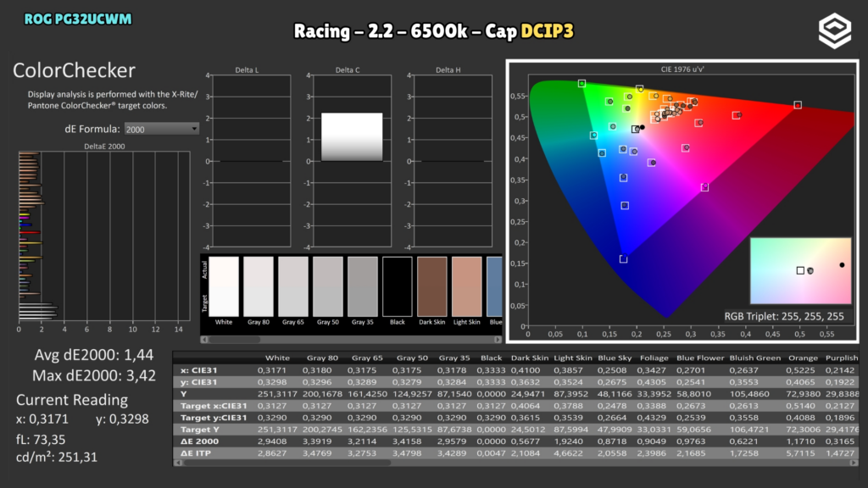868x488 pixels.
Task: Click the 'Gray 35' table column header
Action: click(x=454, y=358)
